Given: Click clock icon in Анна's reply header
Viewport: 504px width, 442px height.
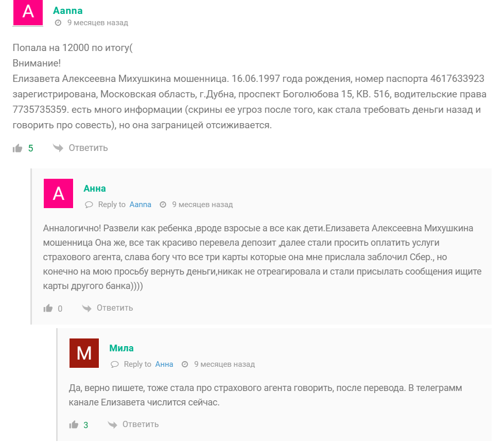Looking at the screenshot, I should pyautogui.click(x=163, y=205).
